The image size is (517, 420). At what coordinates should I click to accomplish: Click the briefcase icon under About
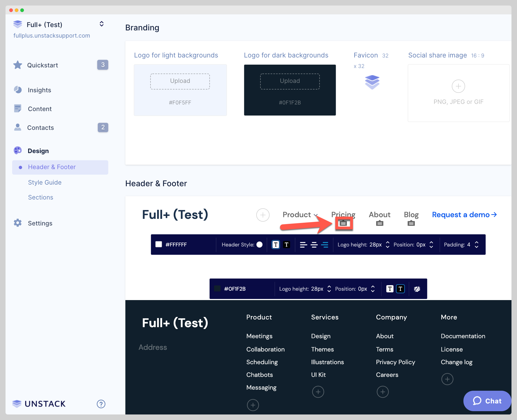pos(379,223)
